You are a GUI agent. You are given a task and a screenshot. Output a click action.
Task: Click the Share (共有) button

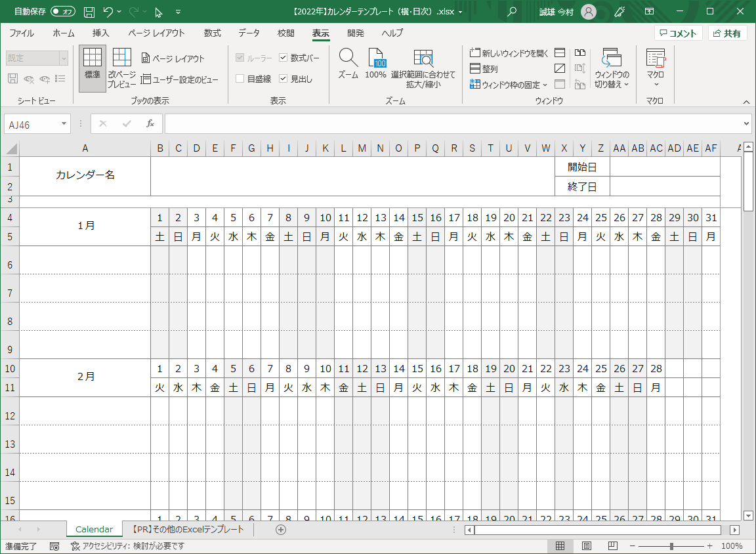(x=727, y=33)
